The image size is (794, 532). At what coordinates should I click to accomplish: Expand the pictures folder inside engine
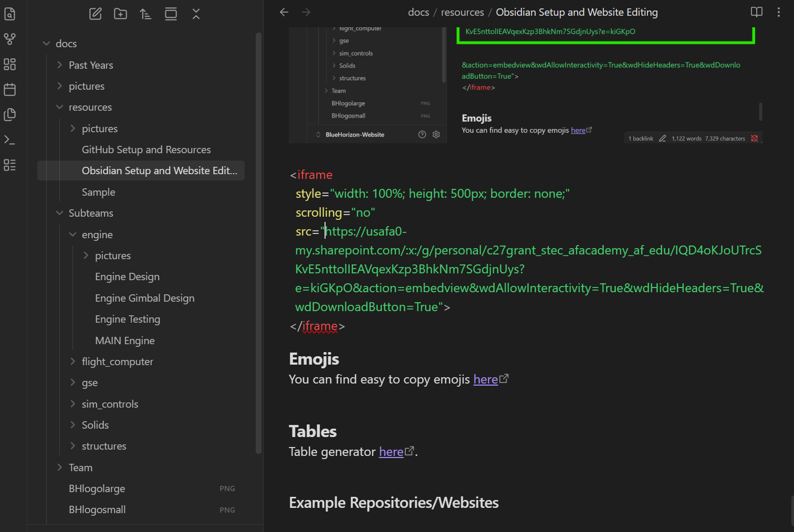[86, 256]
